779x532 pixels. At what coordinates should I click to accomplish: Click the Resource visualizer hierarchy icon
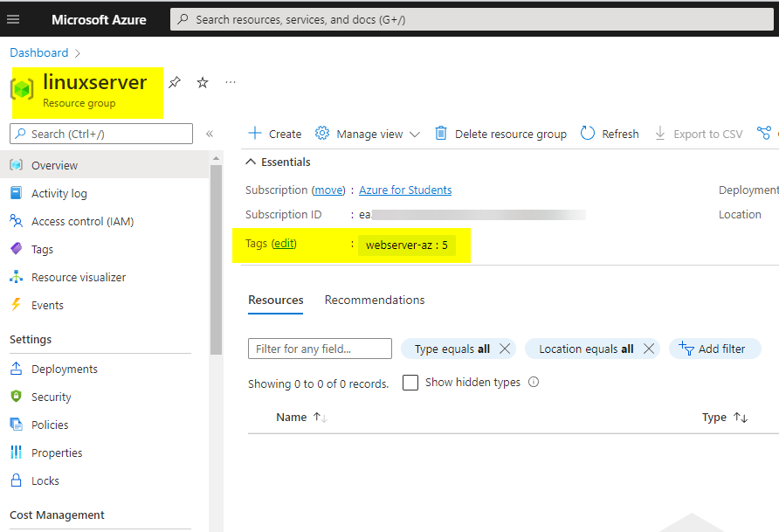click(x=16, y=277)
